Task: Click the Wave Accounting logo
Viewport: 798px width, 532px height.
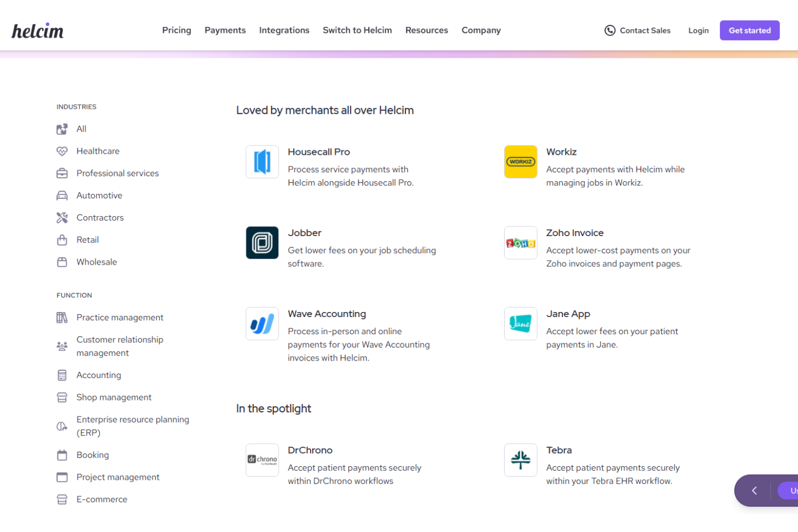Action: [262, 323]
